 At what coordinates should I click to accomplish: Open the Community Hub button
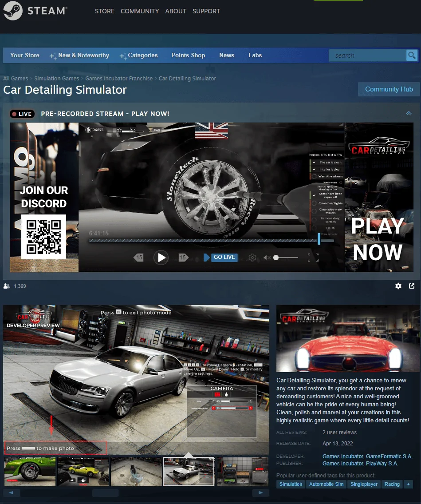[x=389, y=89]
